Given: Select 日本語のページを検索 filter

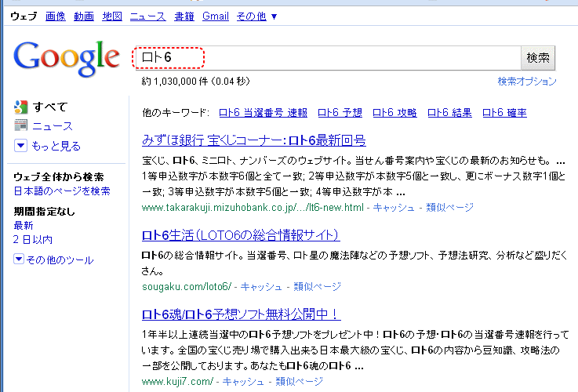Looking at the screenshot, I should pos(62,191).
